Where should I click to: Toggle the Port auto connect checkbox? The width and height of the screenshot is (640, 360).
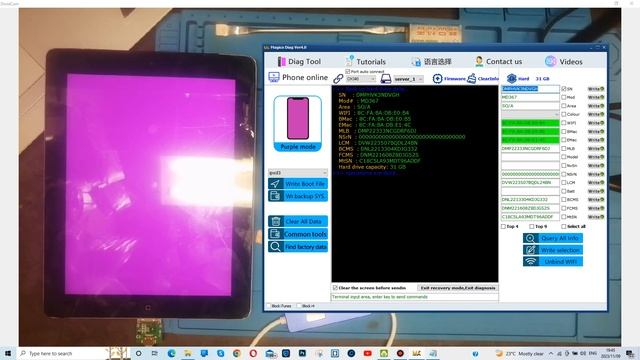348,71
